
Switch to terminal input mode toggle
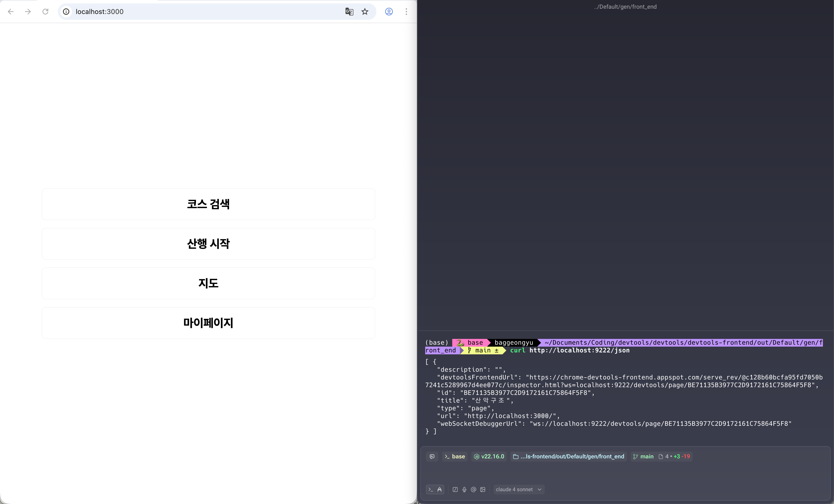coord(431,490)
